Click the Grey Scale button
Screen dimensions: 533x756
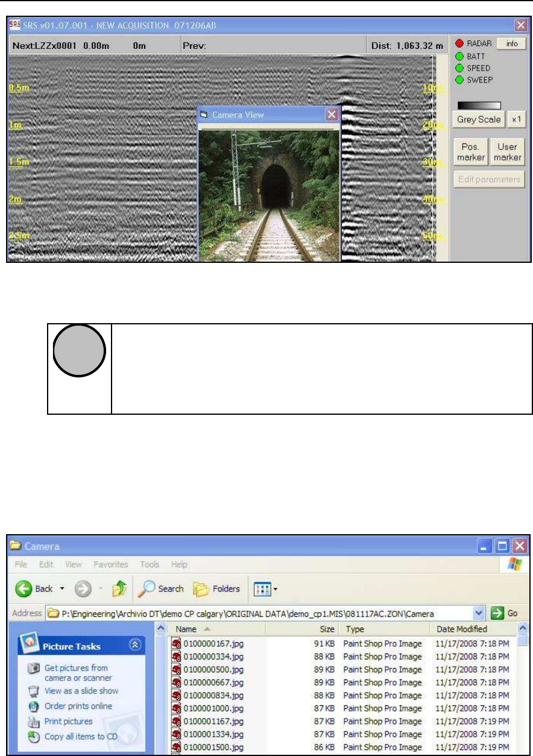pyautogui.click(x=479, y=119)
